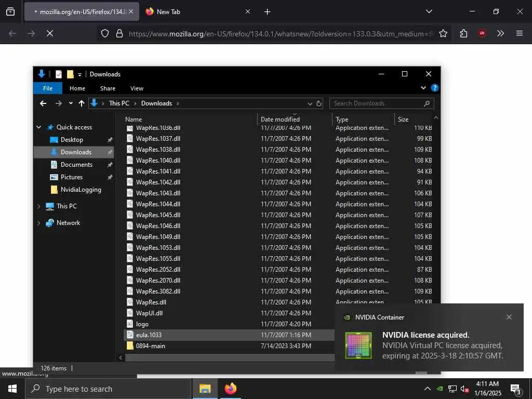Open the uBlock Origin extension icon
The height and width of the screenshot is (399, 532).
482,33
